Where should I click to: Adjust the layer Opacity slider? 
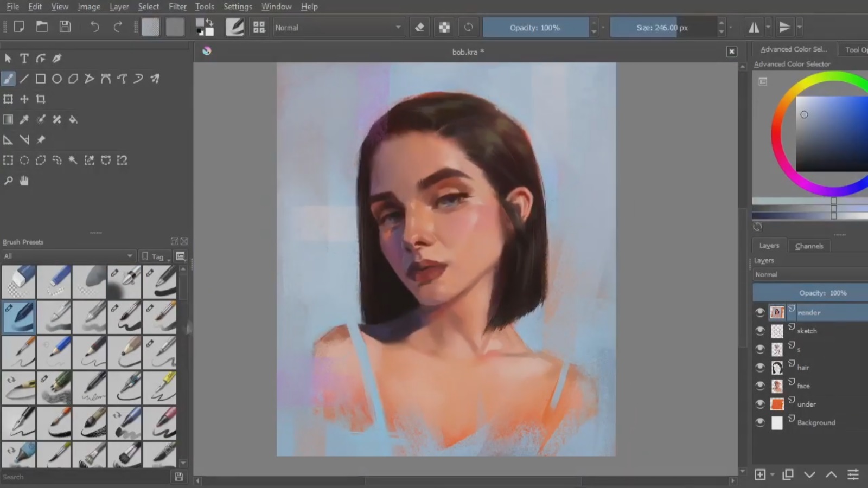pos(810,293)
